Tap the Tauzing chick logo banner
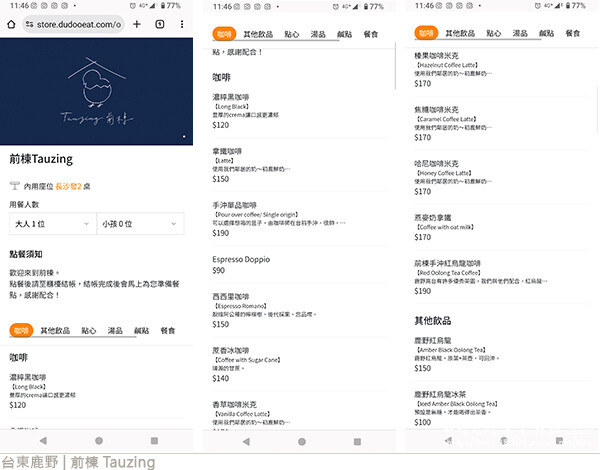600x470 pixels. (96, 91)
